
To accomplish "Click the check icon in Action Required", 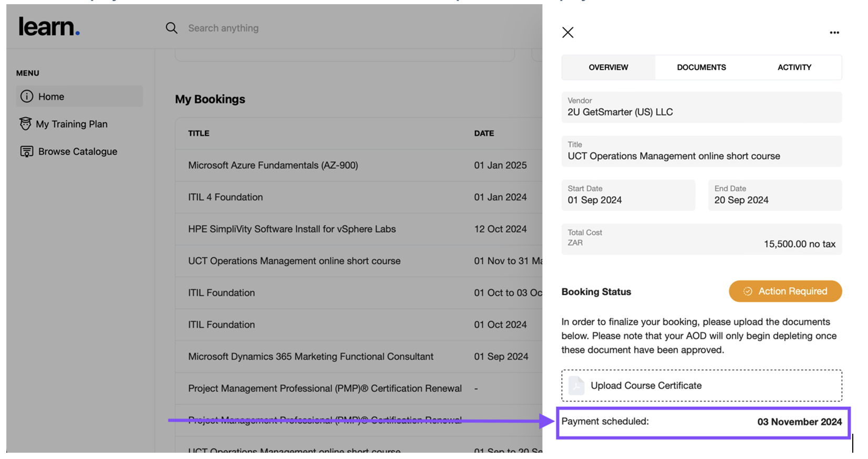I will 748,291.
